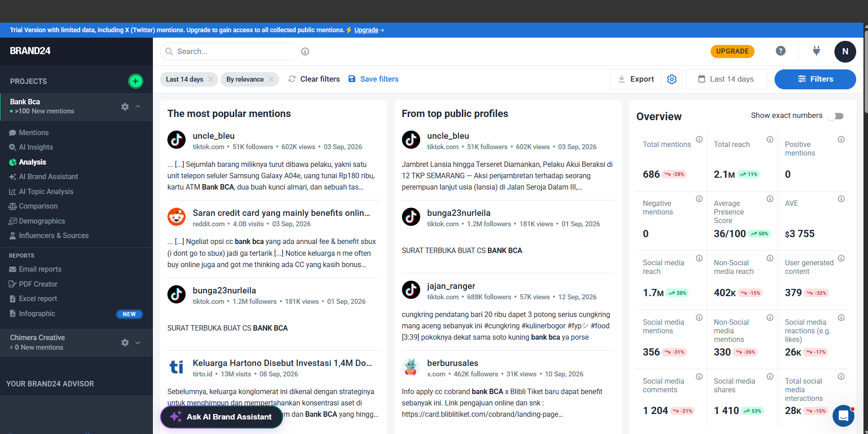Show info for Total social media interactions
The height and width of the screenshot is (434, 868).
841,376
